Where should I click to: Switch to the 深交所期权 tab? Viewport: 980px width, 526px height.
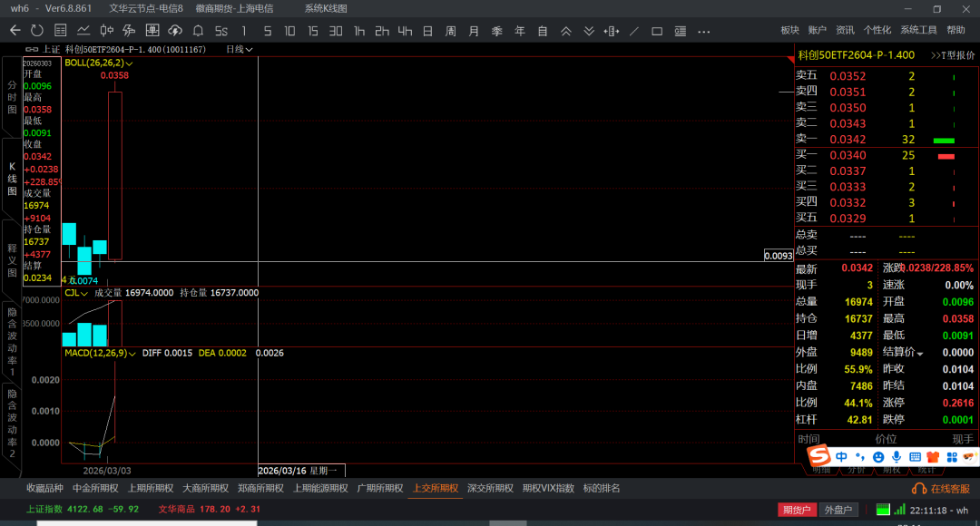(489, 488)
